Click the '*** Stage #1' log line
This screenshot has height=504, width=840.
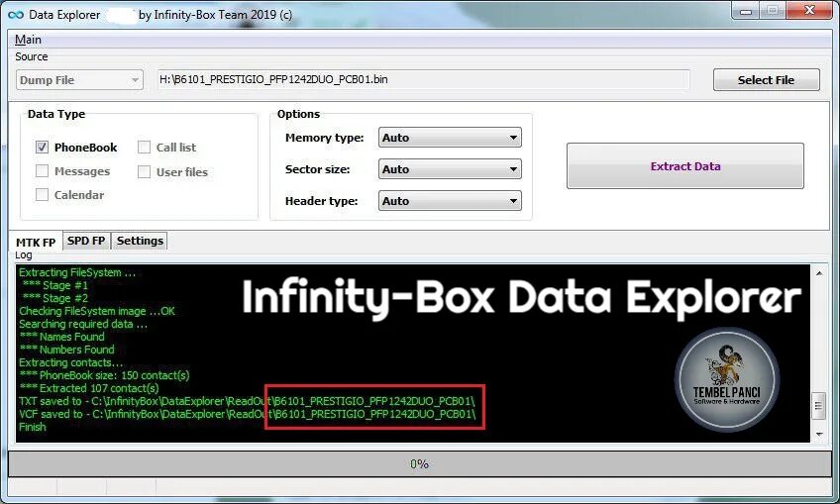coord(54,285)
